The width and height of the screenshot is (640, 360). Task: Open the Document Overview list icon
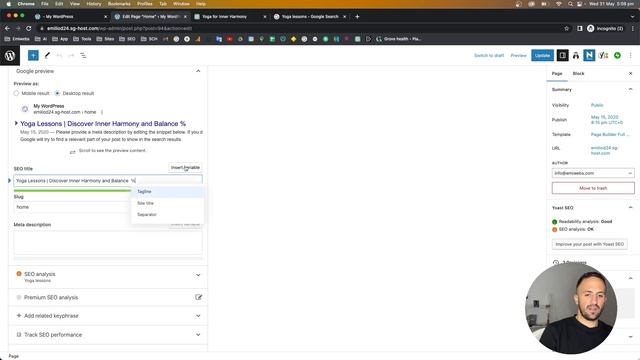pyautogui.click(x=83, y=55)
